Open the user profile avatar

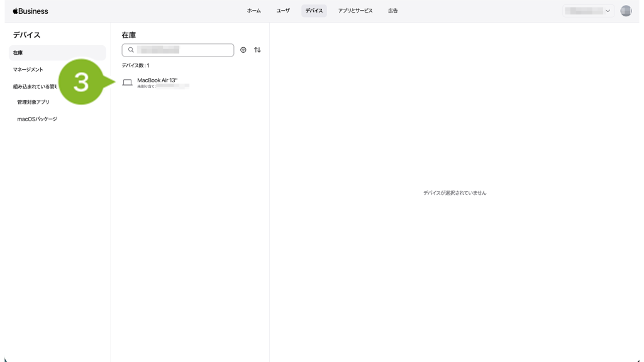(x=625, y=11)
